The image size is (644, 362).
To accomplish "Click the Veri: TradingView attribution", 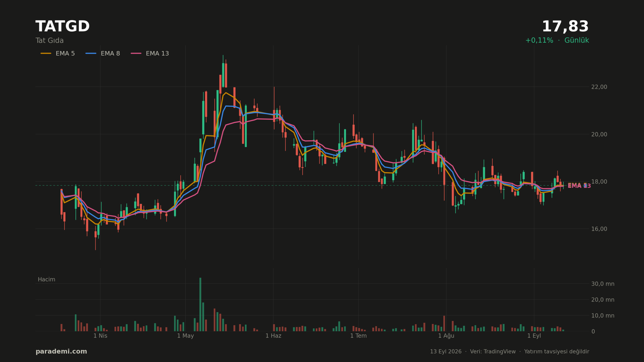I will (x=493, y=352).
